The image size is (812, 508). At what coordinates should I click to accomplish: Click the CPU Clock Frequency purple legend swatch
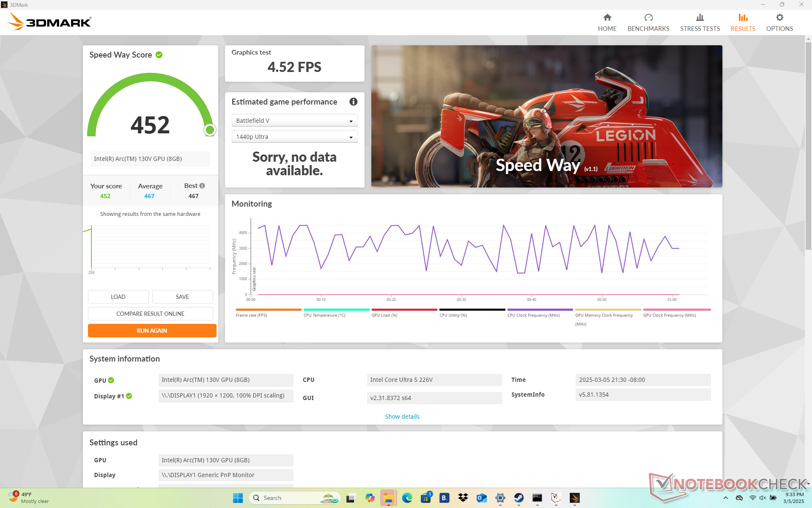[540, 309]
